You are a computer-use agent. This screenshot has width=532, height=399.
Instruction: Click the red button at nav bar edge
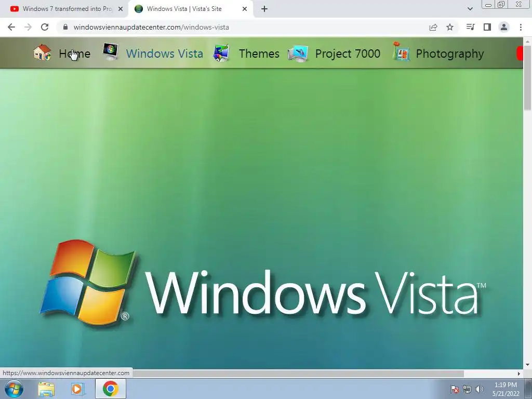point(520,54)
